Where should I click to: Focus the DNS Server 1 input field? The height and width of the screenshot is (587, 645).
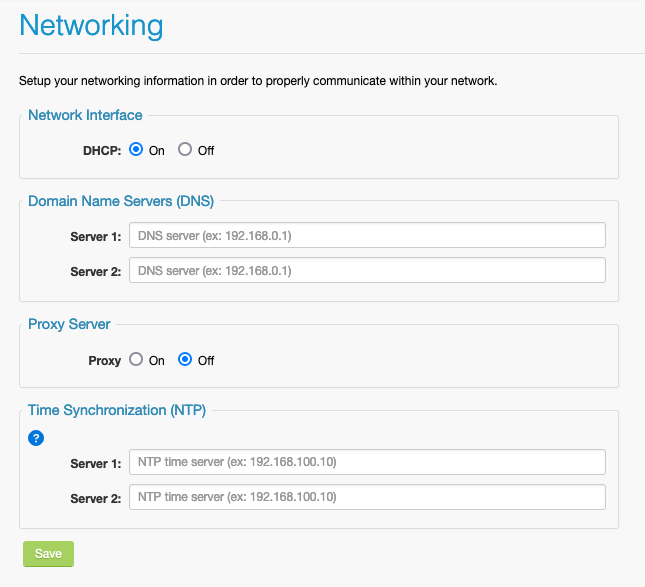click(367, 235)
